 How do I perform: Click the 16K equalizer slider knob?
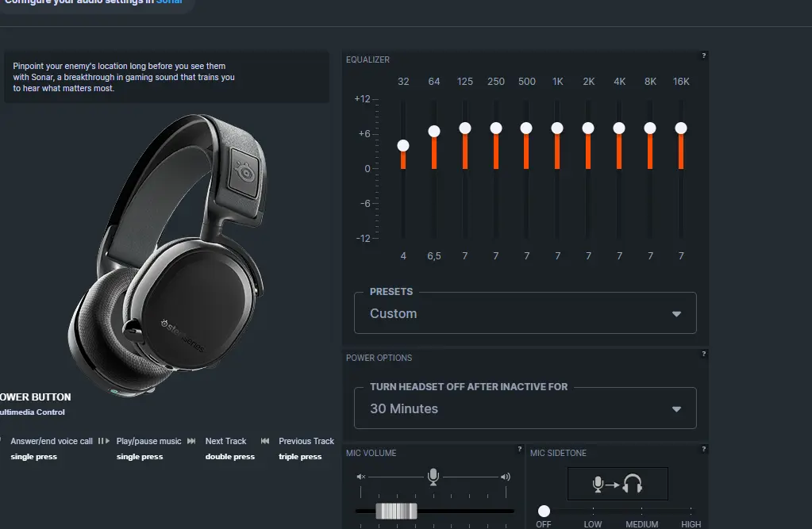[x=681, y=128]
